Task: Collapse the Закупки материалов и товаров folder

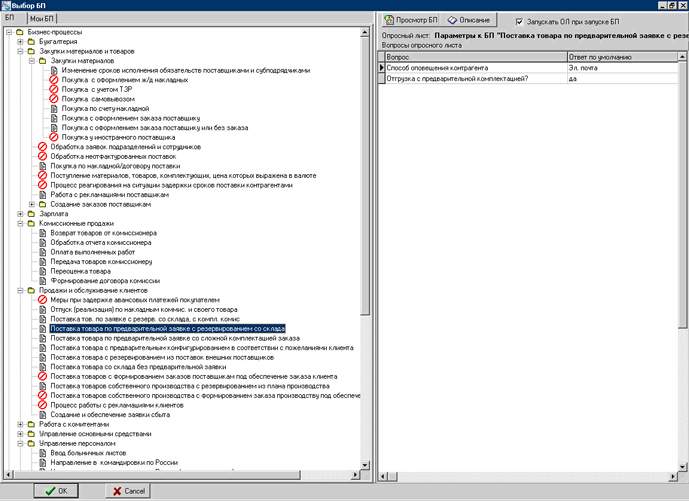Action: coord(20,51)
